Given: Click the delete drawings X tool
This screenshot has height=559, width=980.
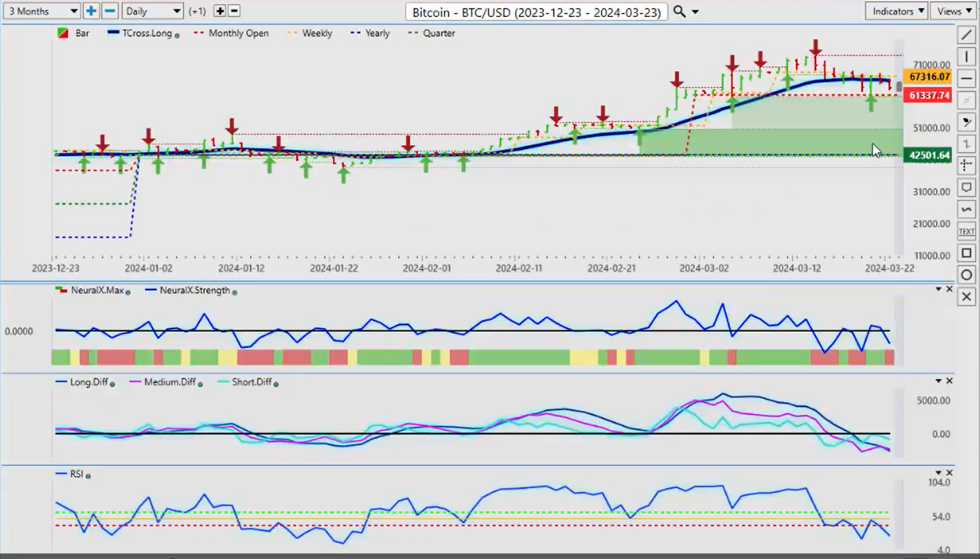Looking at the screenshot, I should click(x=966, y=297).
